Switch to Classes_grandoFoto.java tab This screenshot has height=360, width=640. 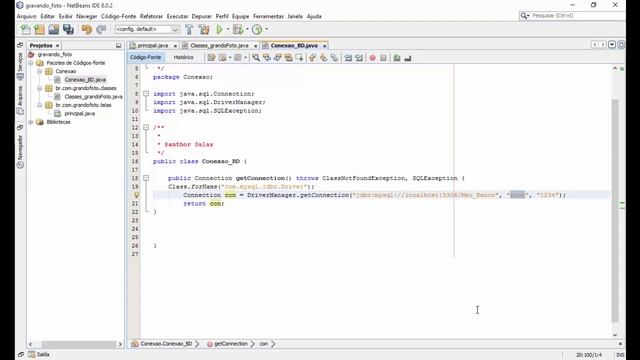tap(219, 46)
